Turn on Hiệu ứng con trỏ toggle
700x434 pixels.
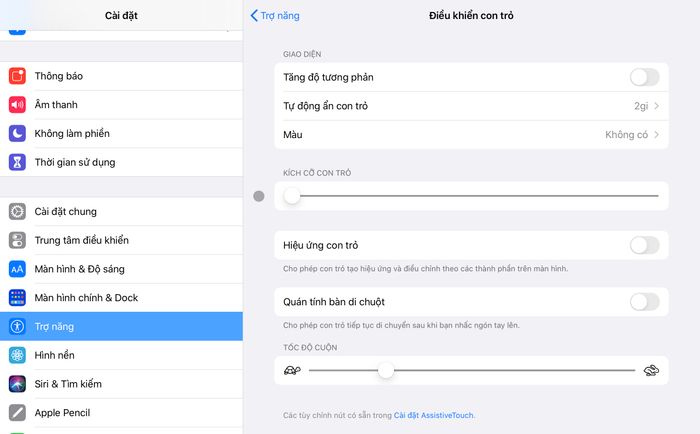pyautogui.click(x=644, y=245)
